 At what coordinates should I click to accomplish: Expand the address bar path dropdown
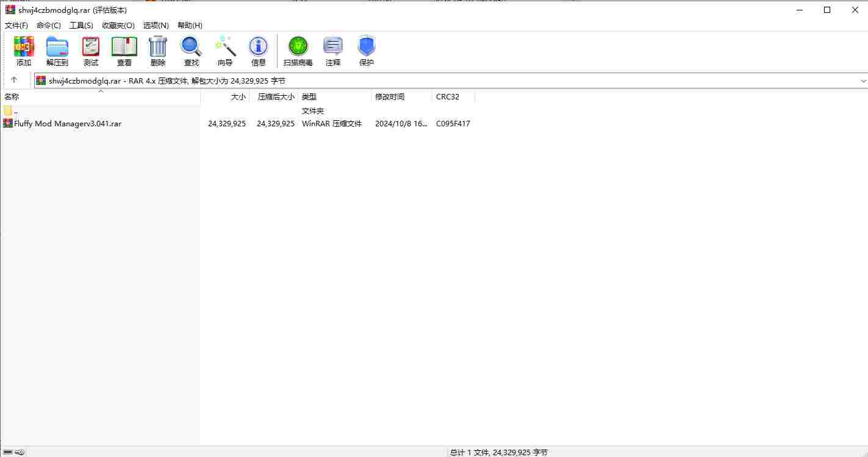tap(863, 81)
